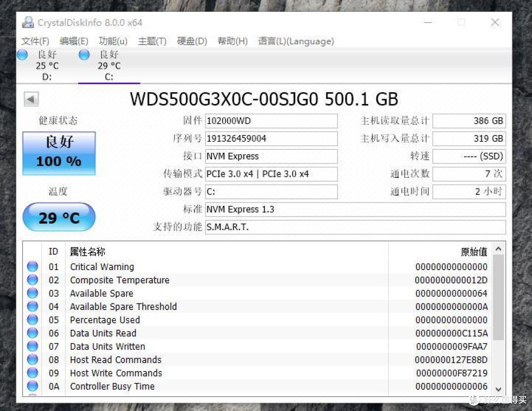This screenshot has width=532, height=411.
Task: Select the Data Units Written attribute name
Action: [107, 346]
